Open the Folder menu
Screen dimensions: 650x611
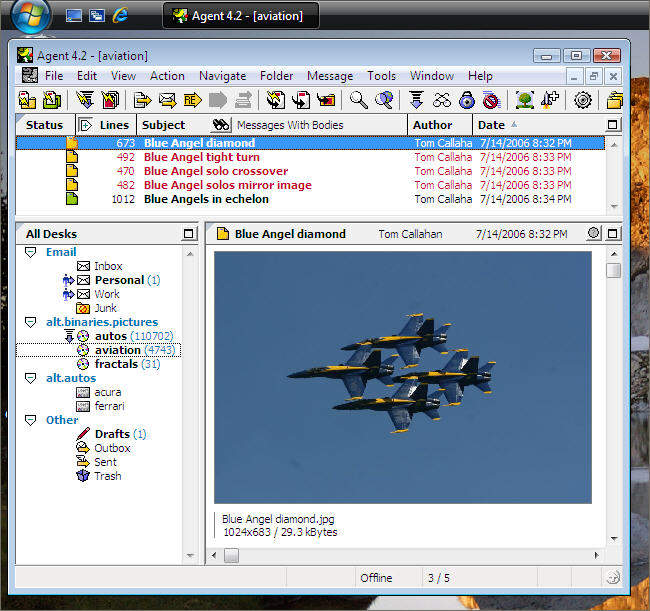(x=276, y=76)
